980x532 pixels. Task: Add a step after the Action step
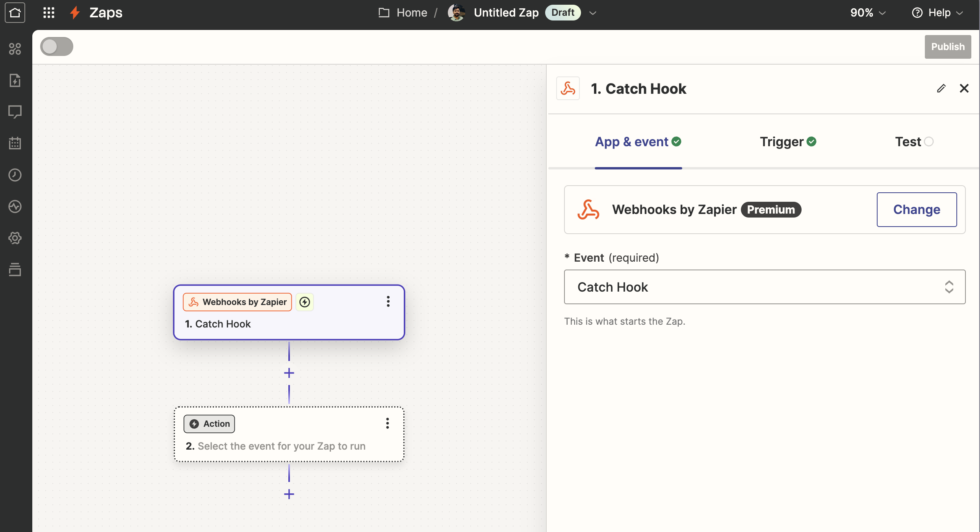(x=289, y=494)
